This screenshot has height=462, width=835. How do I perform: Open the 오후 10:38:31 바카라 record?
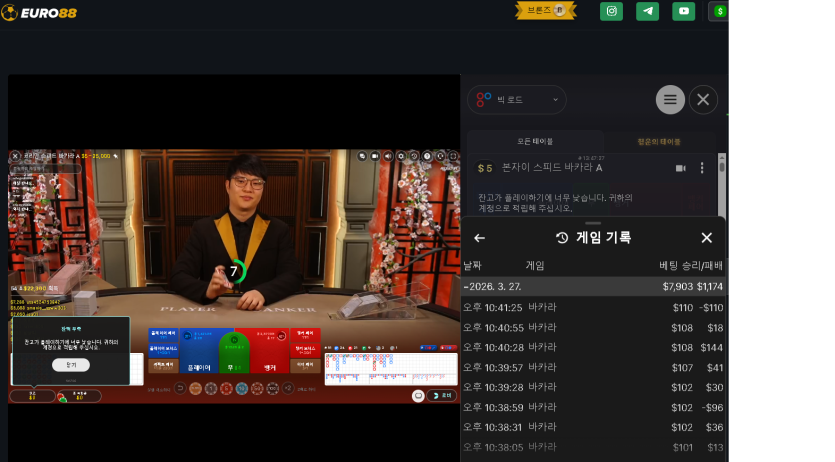point(593,427)
